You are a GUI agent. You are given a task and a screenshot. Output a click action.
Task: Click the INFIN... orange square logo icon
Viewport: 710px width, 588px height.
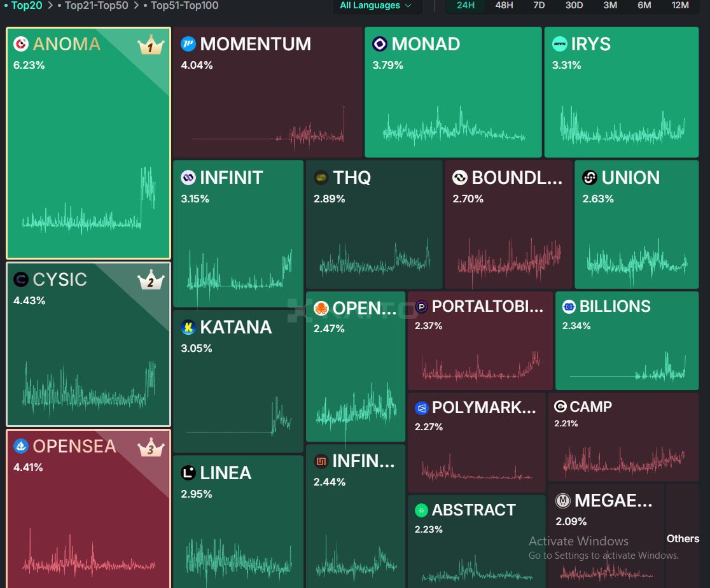tap(321, 461)
